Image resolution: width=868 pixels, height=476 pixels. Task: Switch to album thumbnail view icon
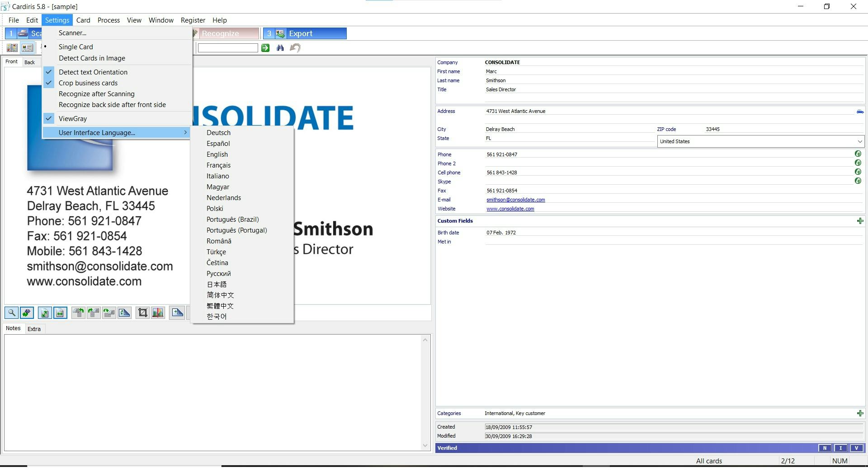12,47
